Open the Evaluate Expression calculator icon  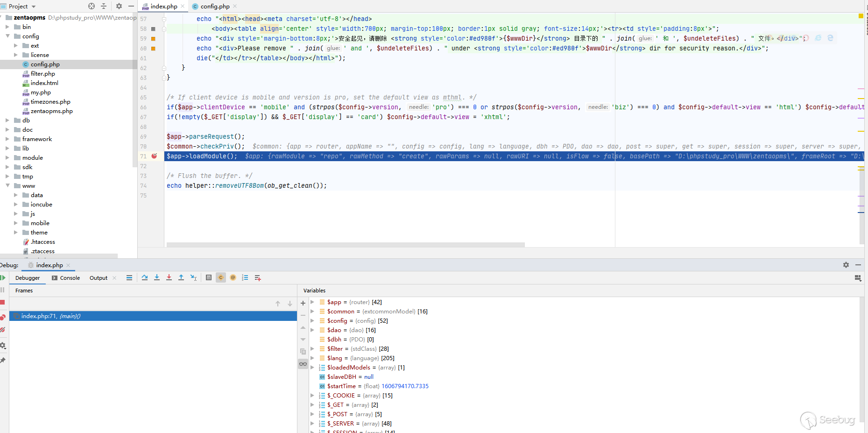(x=209, y=277)
